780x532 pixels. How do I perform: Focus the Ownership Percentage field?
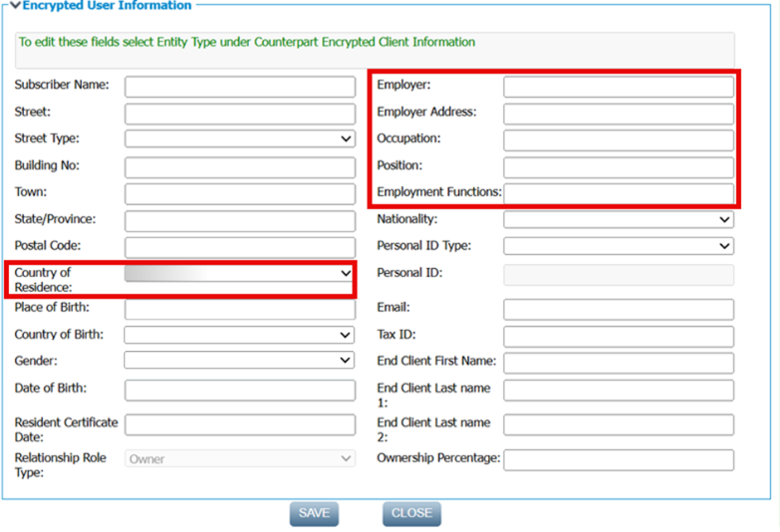pos(618,460)
